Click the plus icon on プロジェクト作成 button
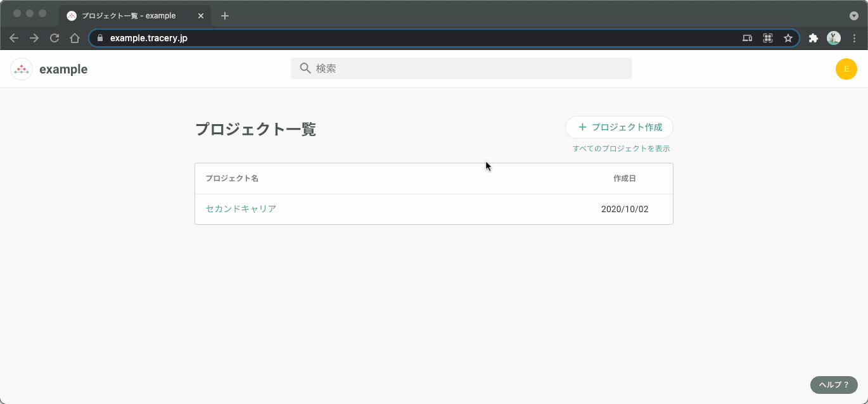868x404 pixels. point(582,127)
